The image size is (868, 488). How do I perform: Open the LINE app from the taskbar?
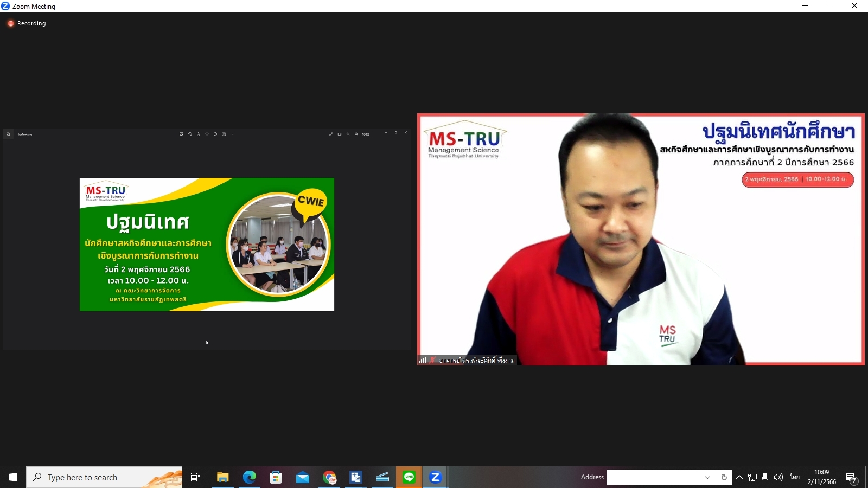tap(409, 477)
